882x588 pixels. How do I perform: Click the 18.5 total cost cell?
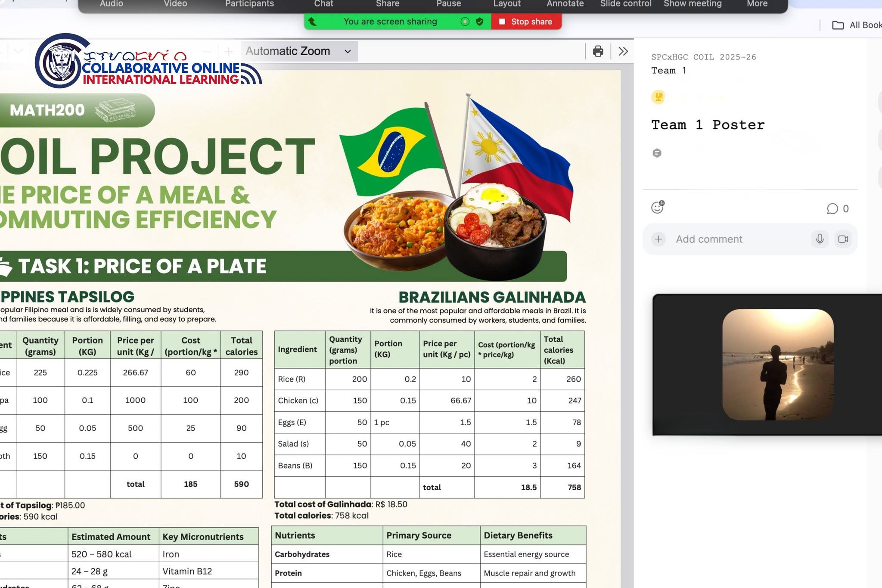tap(507, 487)
